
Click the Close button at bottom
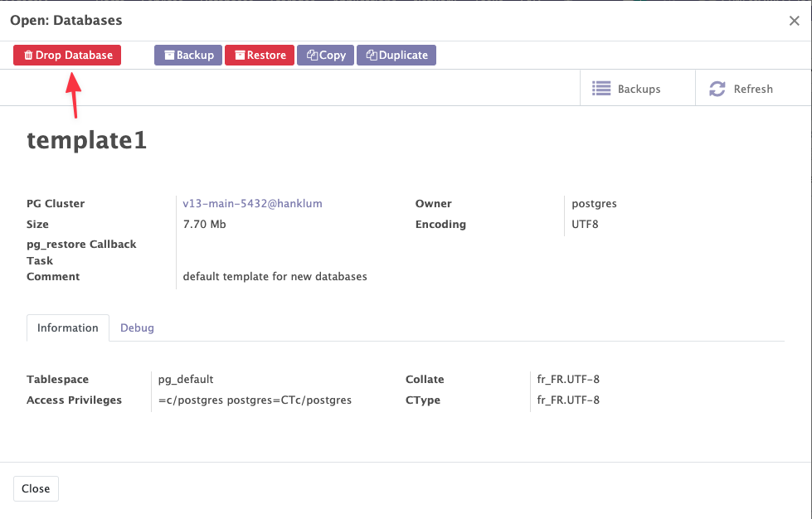pyautogui.click(x=36, y=488)
